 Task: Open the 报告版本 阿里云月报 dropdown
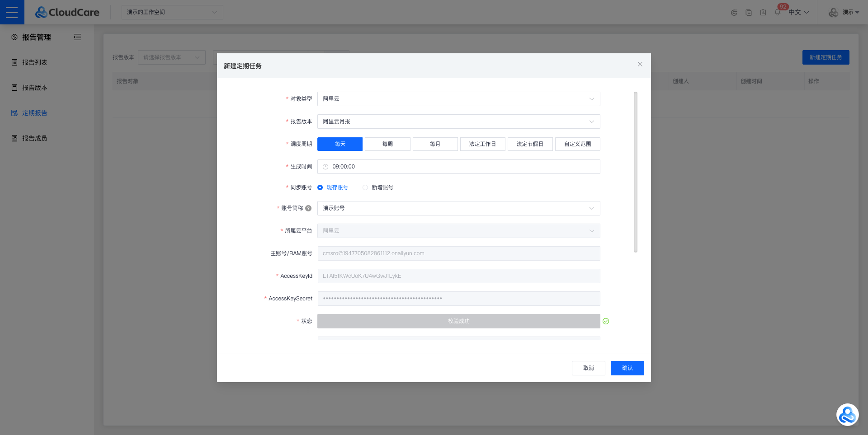458,122
